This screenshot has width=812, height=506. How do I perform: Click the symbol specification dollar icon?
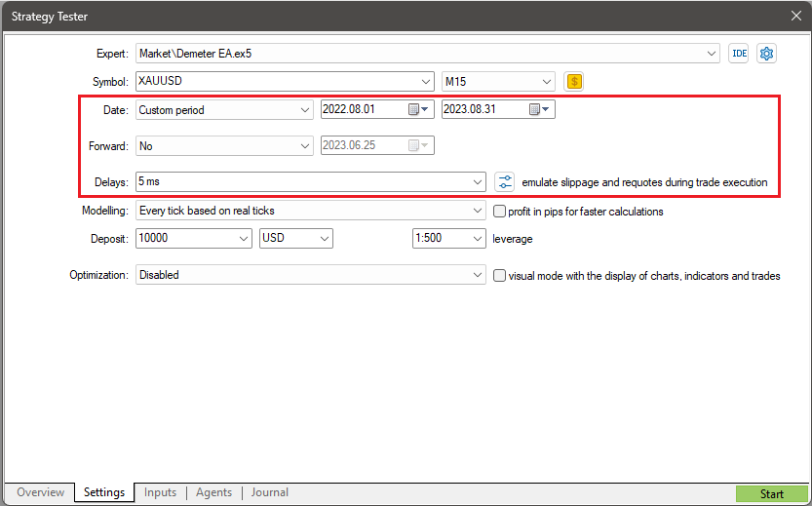[x=574, y=81]
